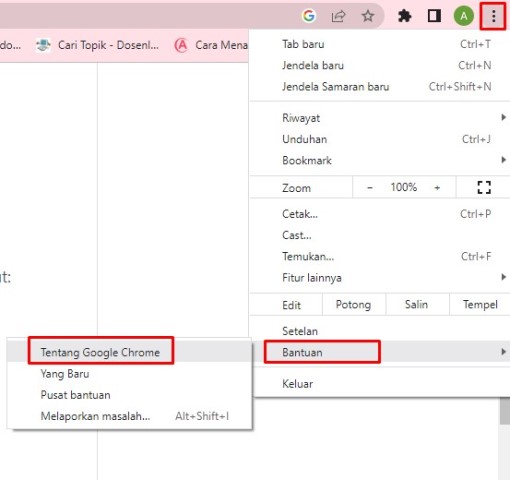Click the Tempel button
This screenshot has height=480, width=510.
[x=480, y=304]
